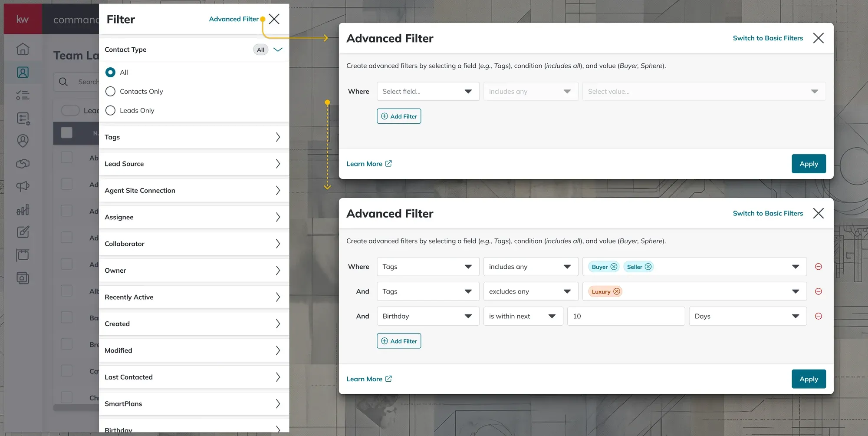Click the Birthday value field showing 10
Screen dimensions: 868x436
[x=626, y=316]
